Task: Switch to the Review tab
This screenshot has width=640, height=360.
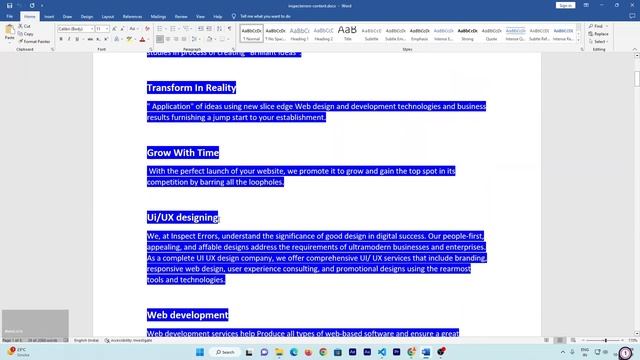Action: (x=181, y=16)
